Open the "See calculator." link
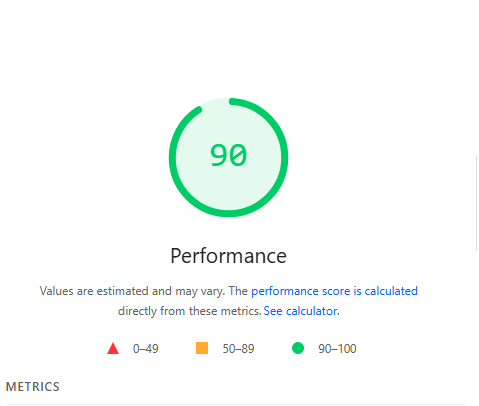 [301, 311]
